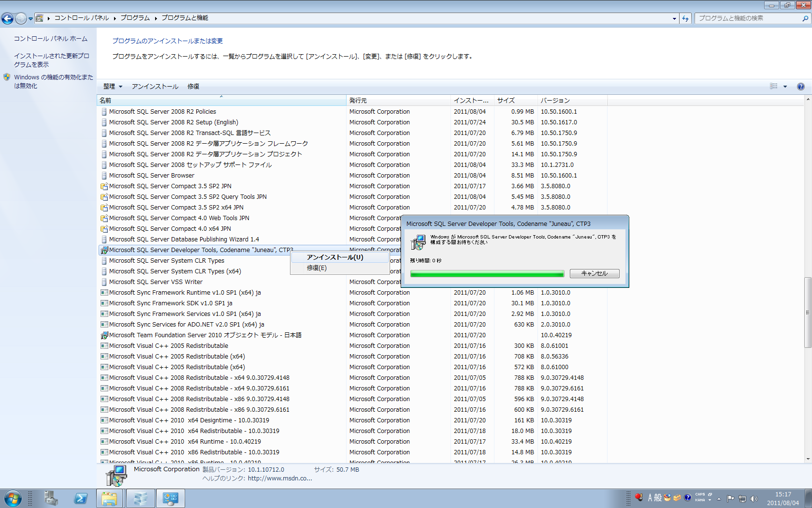Click the scrollbar up arrow

(x=807, y=99)
